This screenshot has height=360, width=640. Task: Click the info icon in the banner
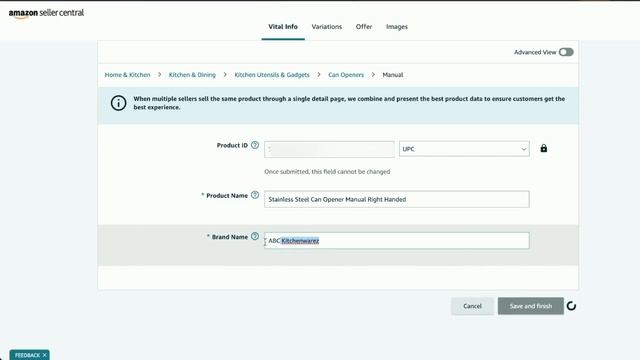coord(118,103)
